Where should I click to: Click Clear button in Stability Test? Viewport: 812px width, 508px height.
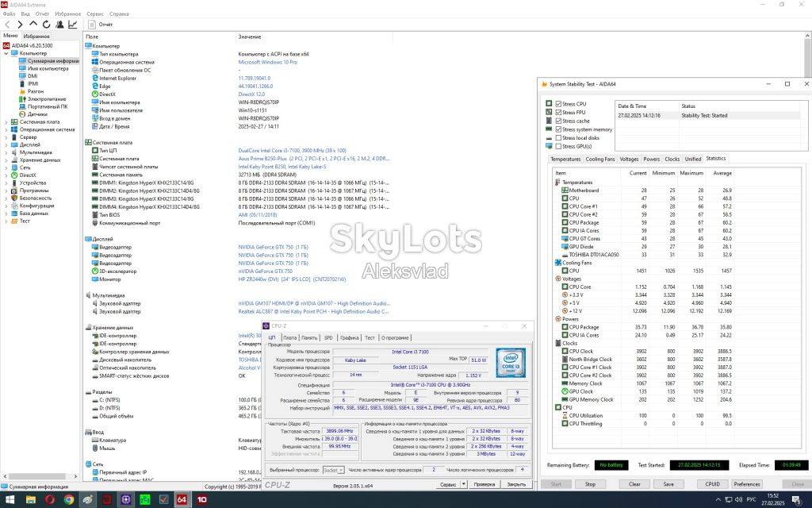(634, 484)
